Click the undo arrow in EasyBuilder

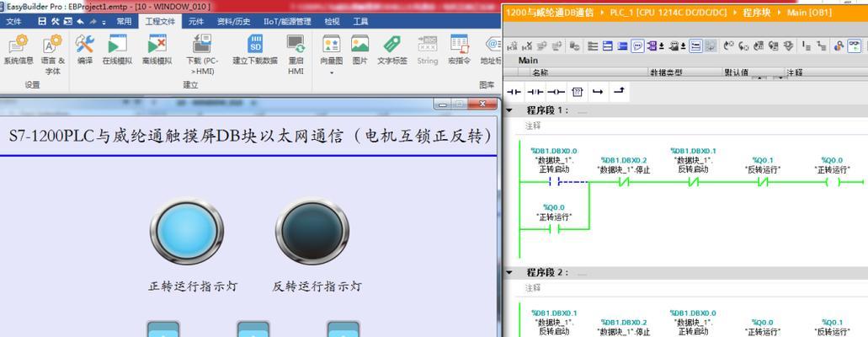(x=80, y=21)
